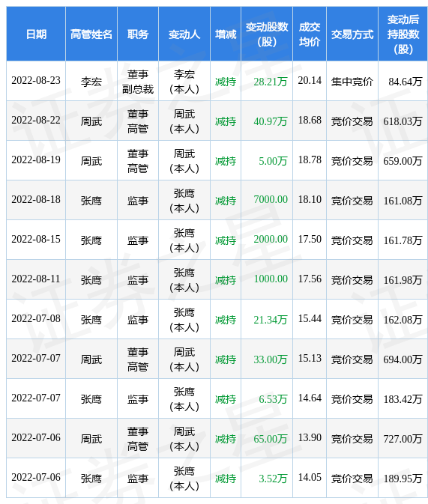Click the 7000.00 share change value

(x=271, y=200)
